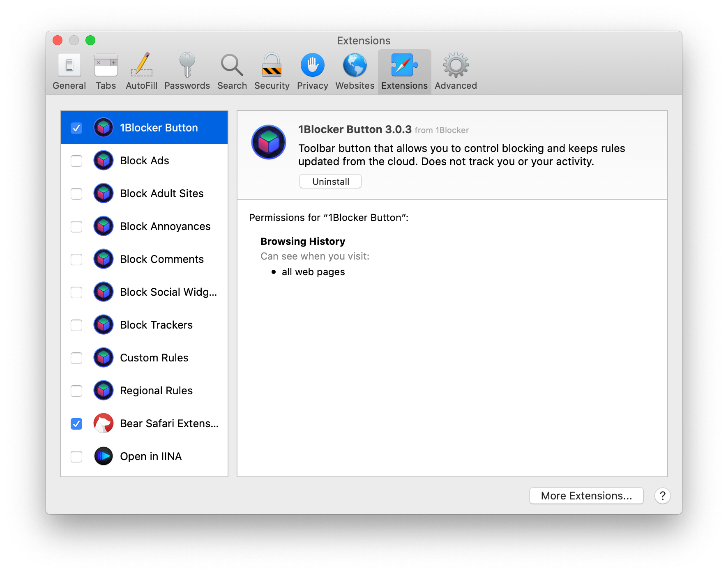Click the 1Blocker Button list icon
Image resolution: width=728 pixels, height=575 pixels.
coord(104,127)
